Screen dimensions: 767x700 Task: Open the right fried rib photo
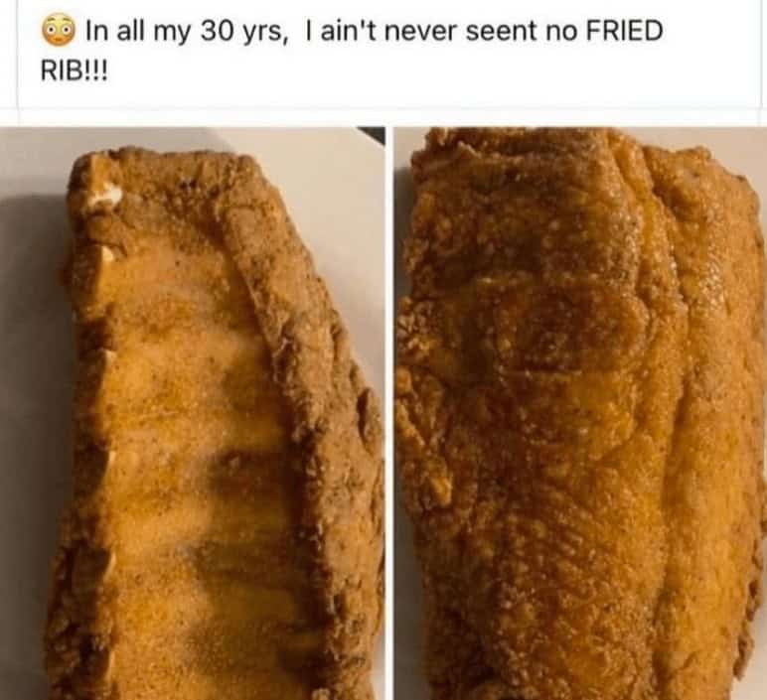[x=580, y=413]
